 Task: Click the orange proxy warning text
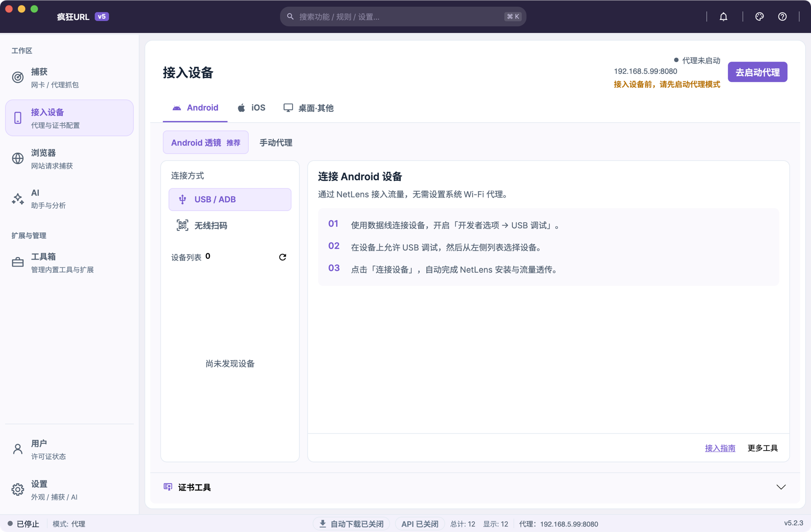[x=667, y=84]
